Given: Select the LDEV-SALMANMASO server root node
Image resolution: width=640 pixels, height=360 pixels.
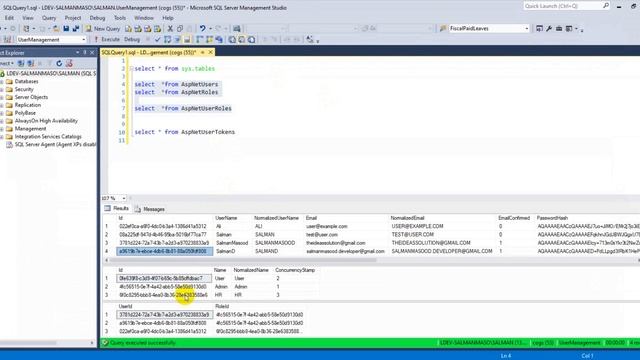Looking at the screenshot, I should [51, 73].
